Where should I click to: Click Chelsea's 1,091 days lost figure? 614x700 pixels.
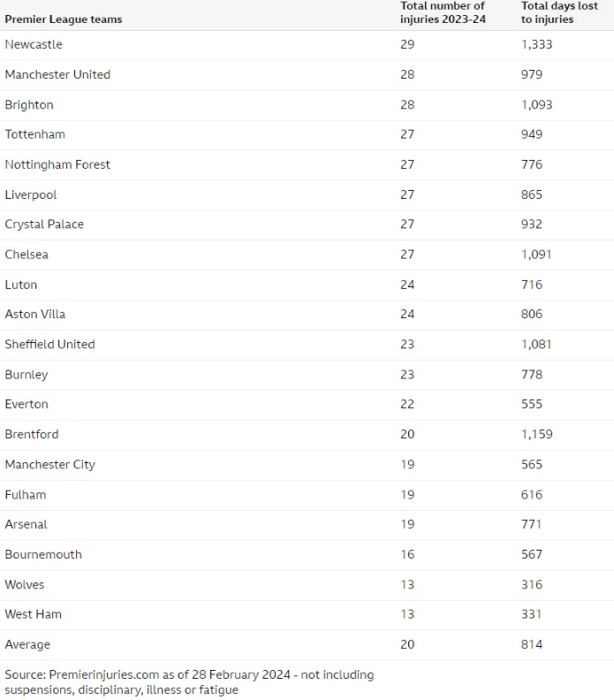pyautogui.click(x=536, y=255)
